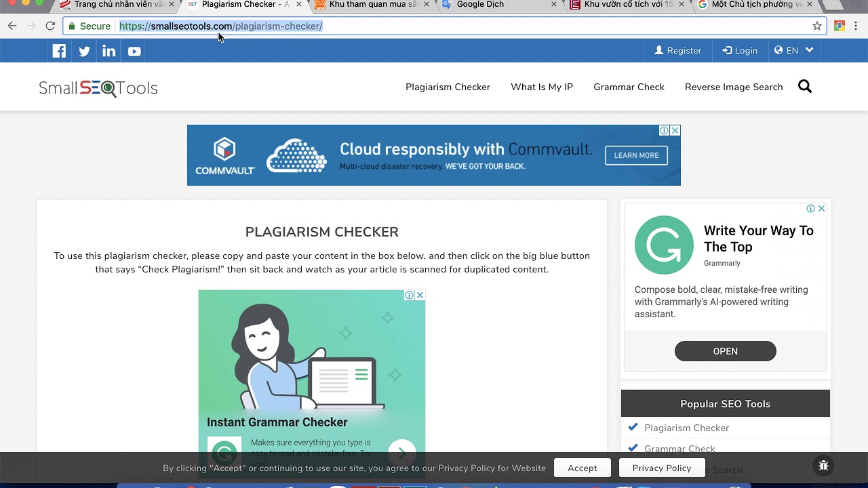Image resolution: width=868 pixels, height=488 pixels.
Task: Open the Privacy Policy button
Action: click(662, 468)
